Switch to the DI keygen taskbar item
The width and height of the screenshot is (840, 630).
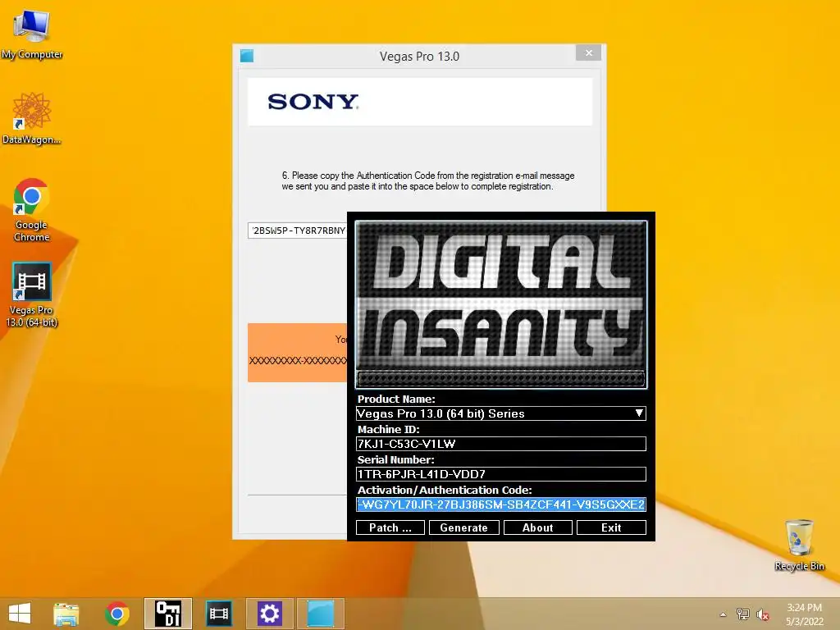(167, 614)
